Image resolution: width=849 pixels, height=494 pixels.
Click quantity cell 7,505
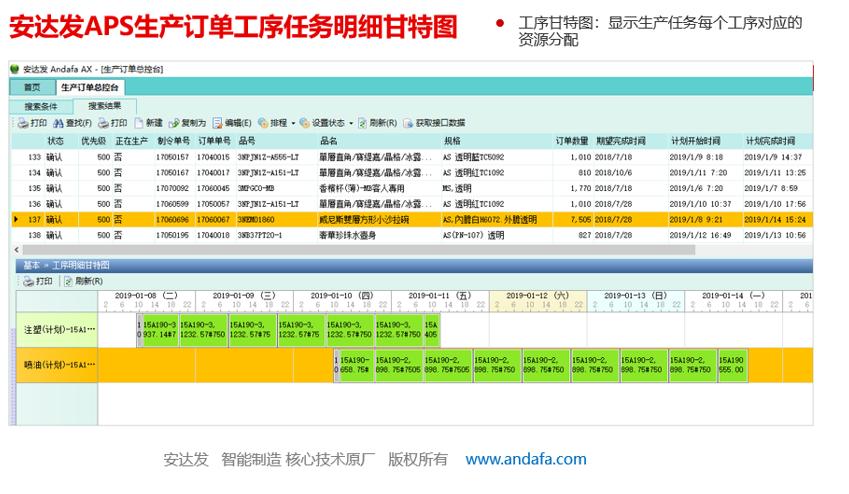pos(580,220)
